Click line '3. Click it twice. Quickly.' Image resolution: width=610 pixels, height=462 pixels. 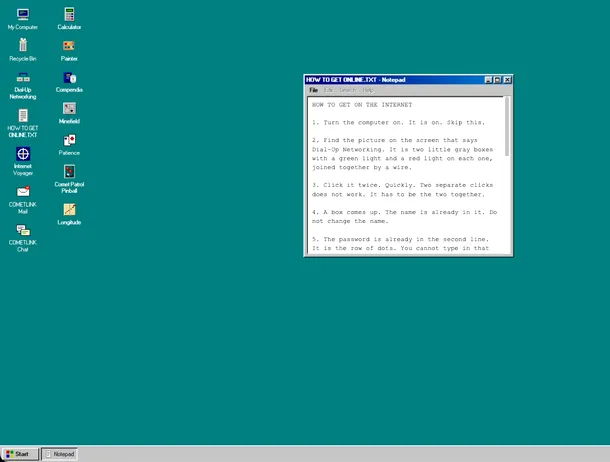(x=402, y=185)
